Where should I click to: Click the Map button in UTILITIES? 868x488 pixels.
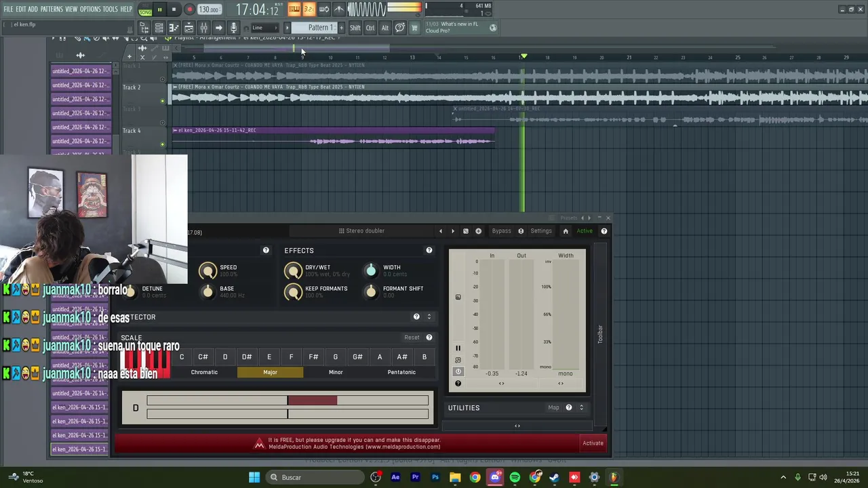click(x=553, y=408)
